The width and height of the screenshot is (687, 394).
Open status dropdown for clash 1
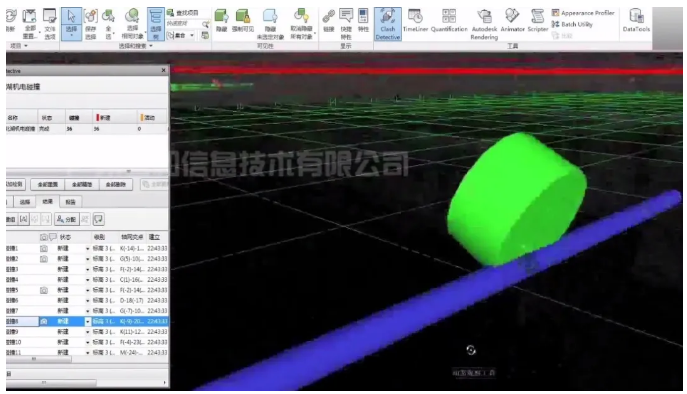[87, 248]
